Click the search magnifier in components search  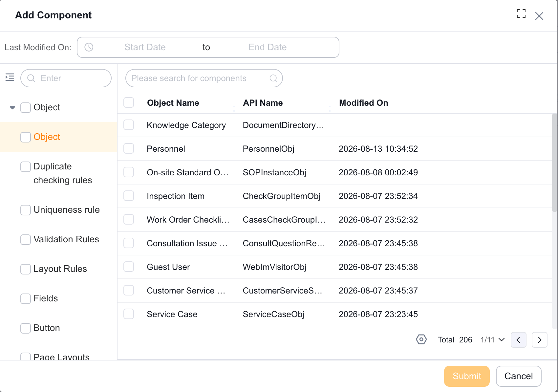273,78
